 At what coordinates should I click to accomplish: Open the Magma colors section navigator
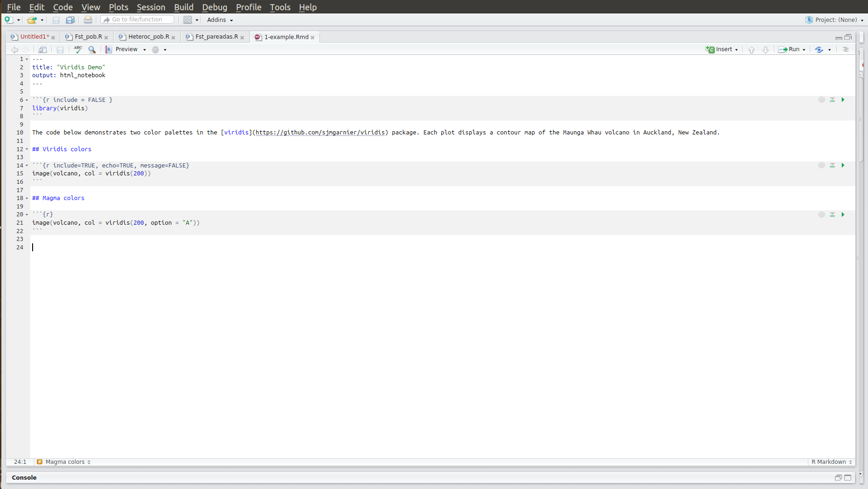click(x=64, y=462)
